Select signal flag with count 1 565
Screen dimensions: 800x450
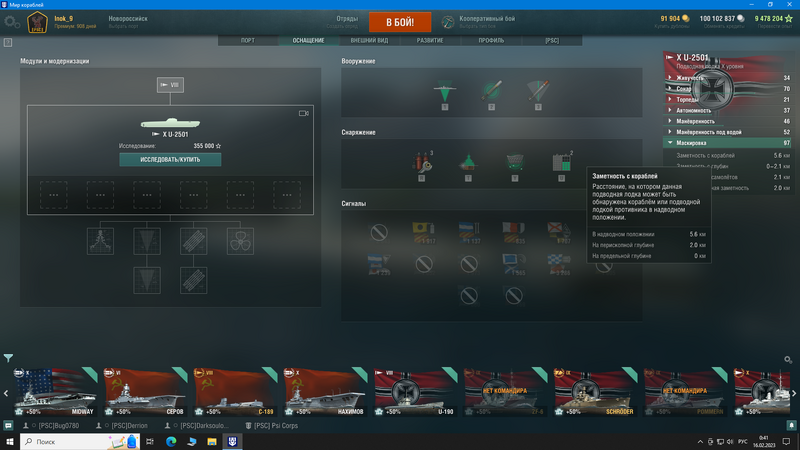[x=514, y=264]
